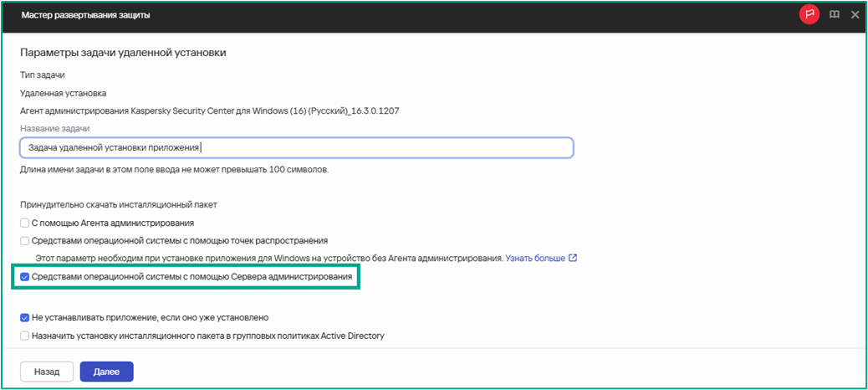Click the Тип задачи label
Screen dimensions: 868x390
coord(42,74)
